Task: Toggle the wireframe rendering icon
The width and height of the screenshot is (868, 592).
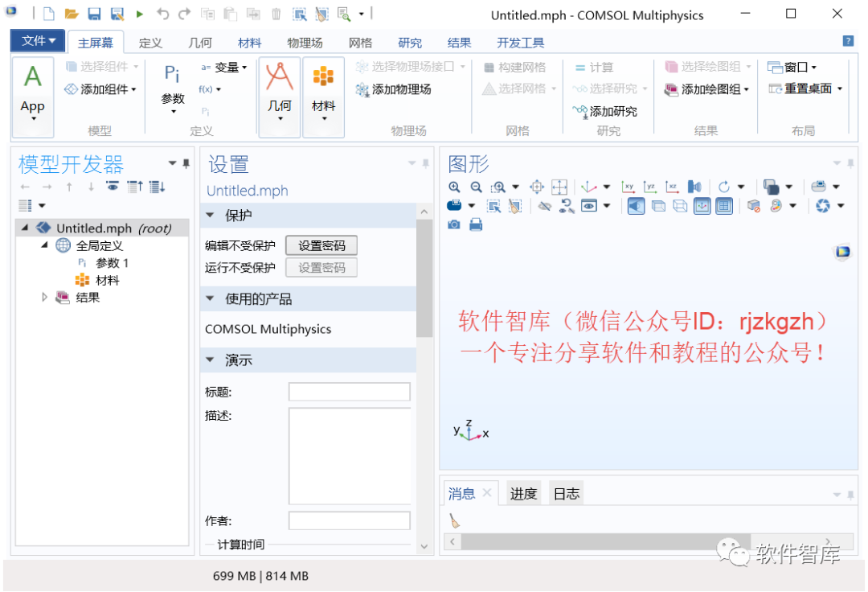Action: click(681, 206)
